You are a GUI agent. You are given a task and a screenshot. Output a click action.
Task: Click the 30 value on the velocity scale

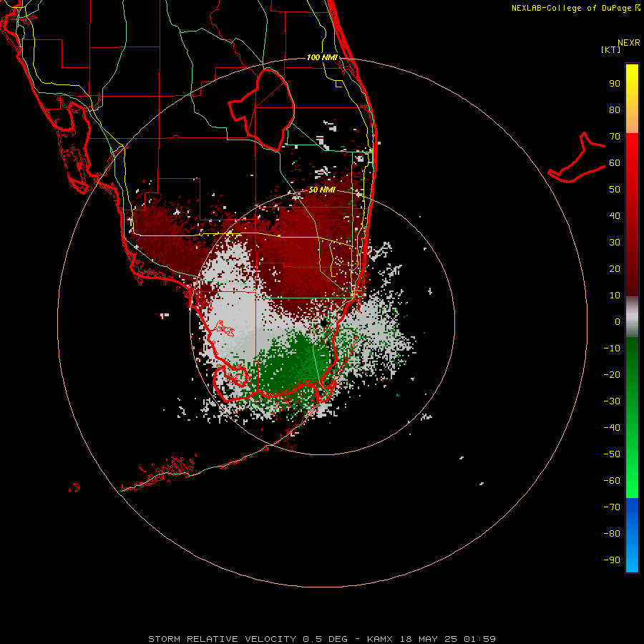pyautogui.click(x=615, y=243)
